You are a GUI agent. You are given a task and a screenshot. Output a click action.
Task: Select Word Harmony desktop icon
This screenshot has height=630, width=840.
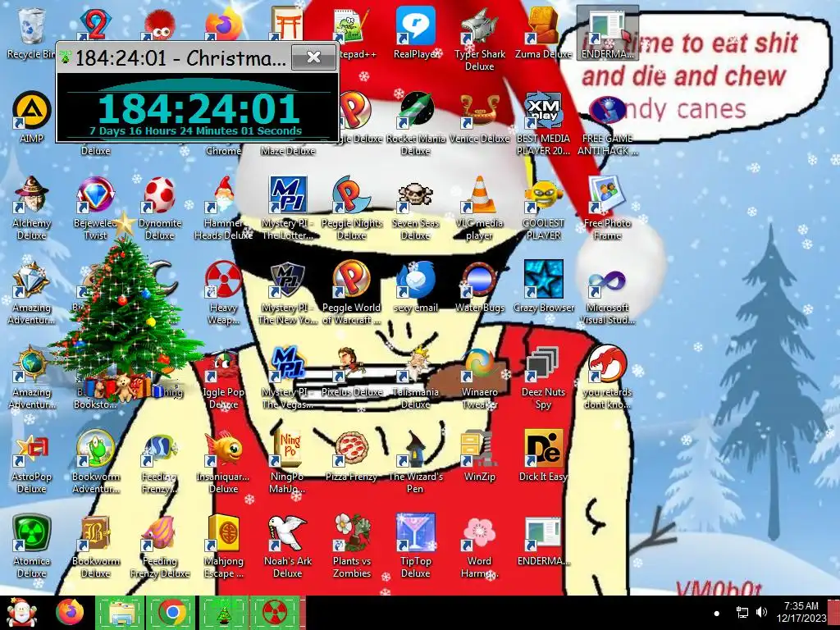coord(479,546)
